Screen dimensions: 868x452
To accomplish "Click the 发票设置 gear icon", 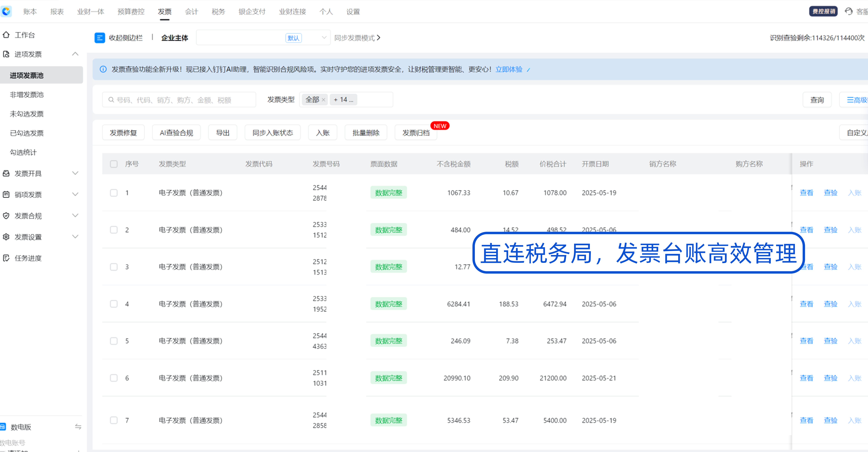I will (6, 237).
